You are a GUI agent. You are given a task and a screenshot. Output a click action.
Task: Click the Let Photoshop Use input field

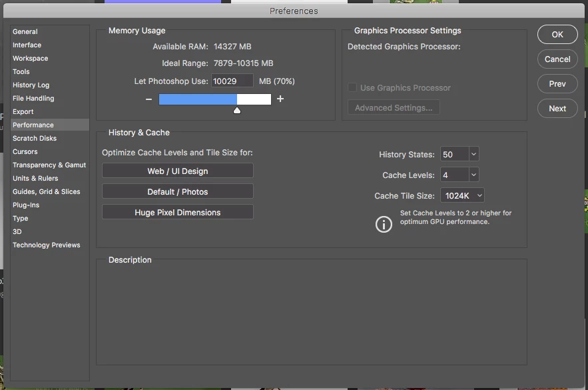pyautogui.click(x=232, y=81)
